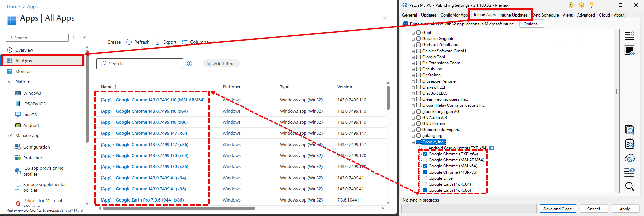Open Google Chrome 143.0.7499.110 (x64) app link
The image size is (644, 216).
[x=144, y=111]
